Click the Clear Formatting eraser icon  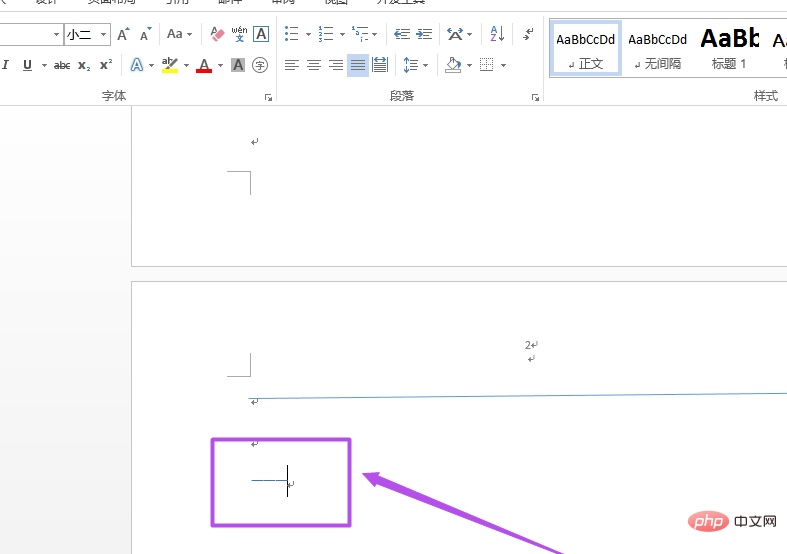[218, 35]
